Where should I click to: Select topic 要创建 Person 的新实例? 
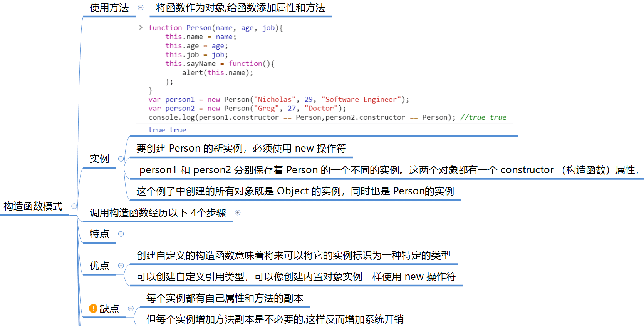click(x=241, y=149)
